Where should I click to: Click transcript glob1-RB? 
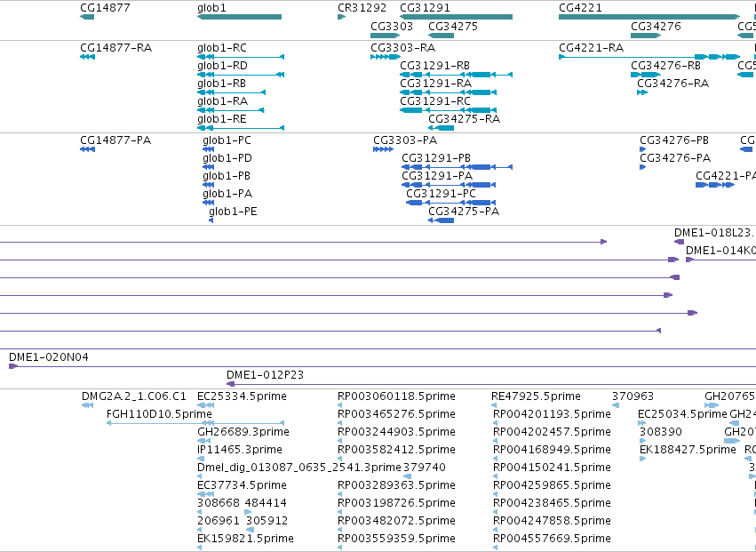point(232,92)
